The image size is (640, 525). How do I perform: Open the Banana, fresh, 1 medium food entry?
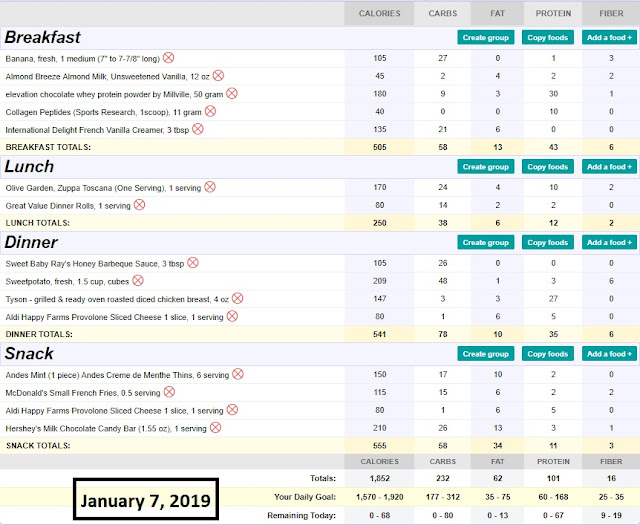pos(83,59)
